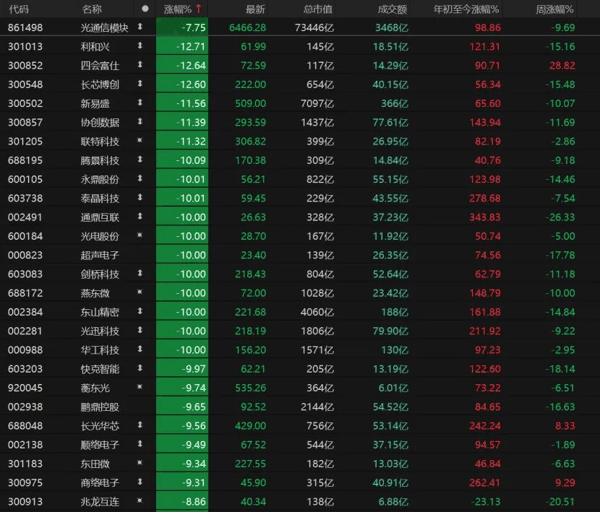This screenshot has width=600, height=512.
Task: Click 兆龙互连 year-to-date value -23.13
Action: [x=486, y=502]
